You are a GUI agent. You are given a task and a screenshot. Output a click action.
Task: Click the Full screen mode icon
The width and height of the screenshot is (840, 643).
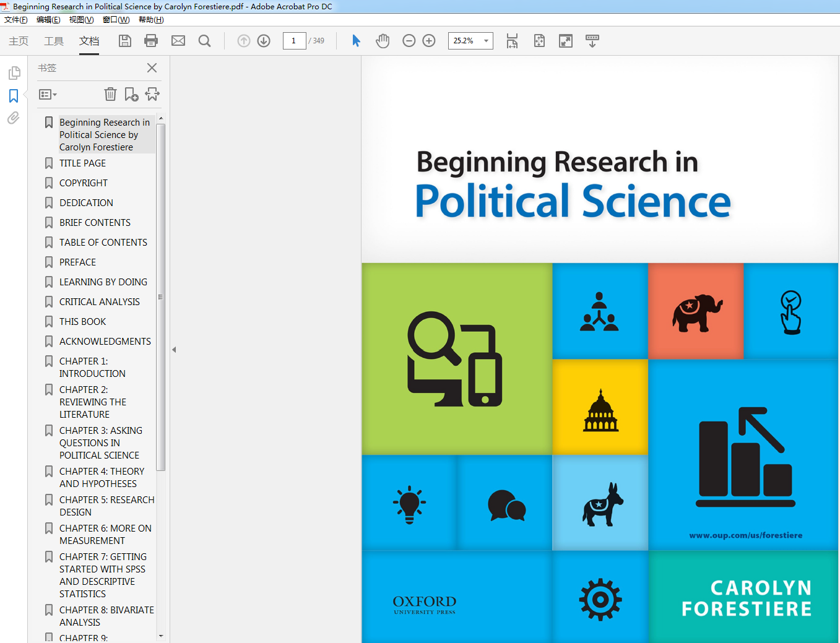tap(566, 41)
